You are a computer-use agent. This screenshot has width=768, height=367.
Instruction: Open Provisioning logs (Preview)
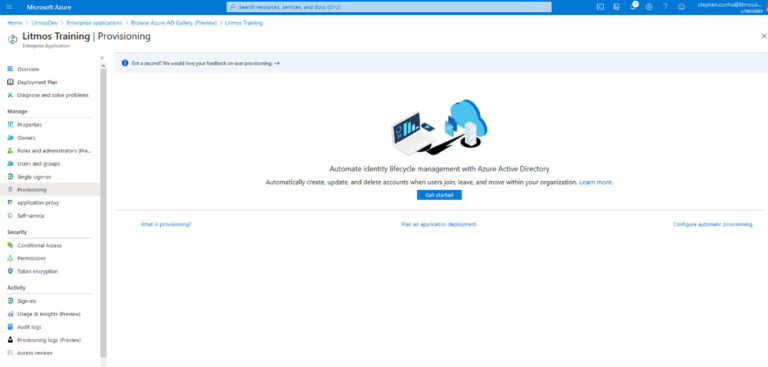tap(50, 340)
